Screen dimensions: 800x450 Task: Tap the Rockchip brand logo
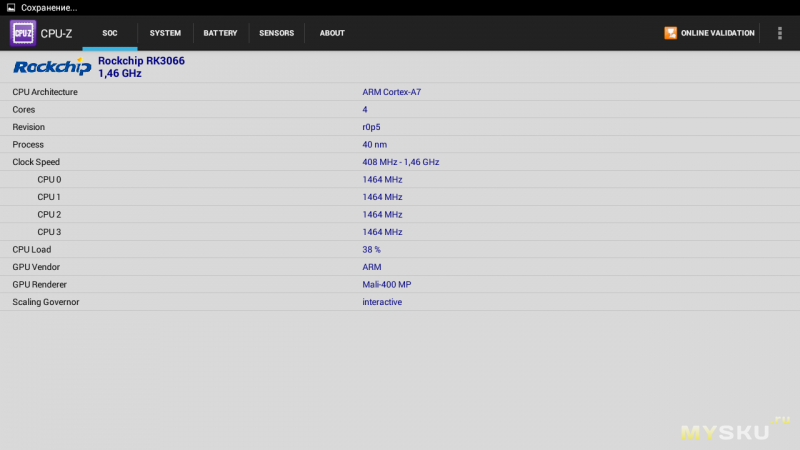point(52,67)
